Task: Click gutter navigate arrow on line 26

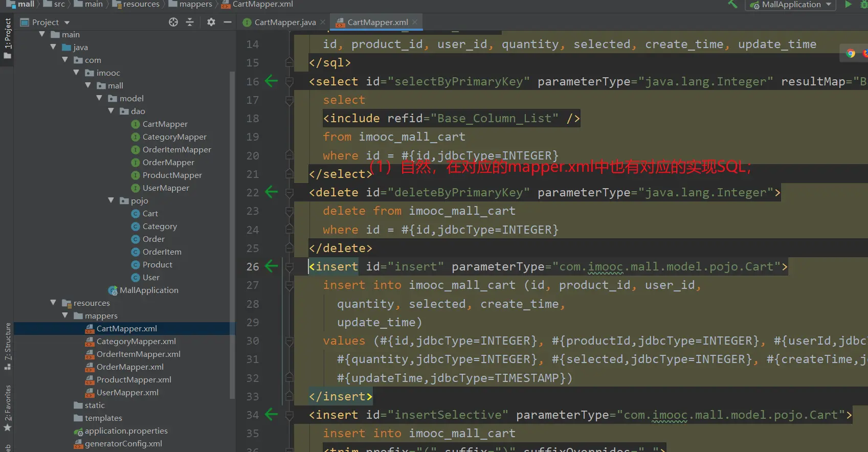Action: 271,266
